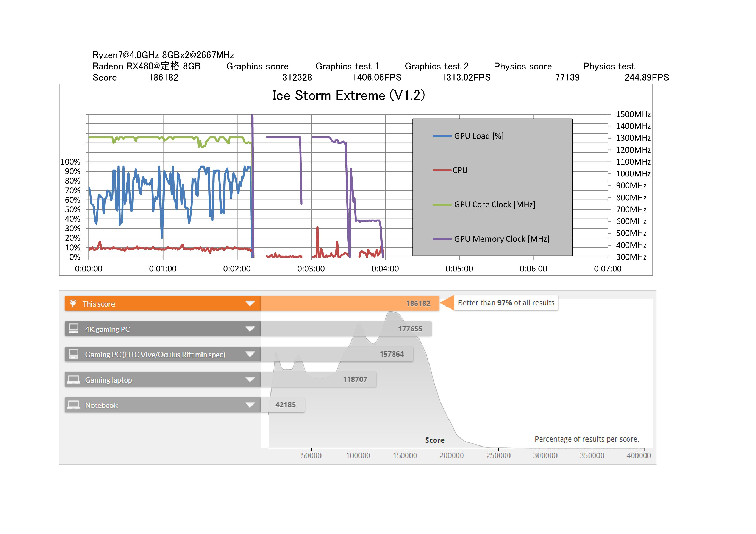
Task: Select the GPU Core Clock [MHz] legend entry
Action: 494,204
